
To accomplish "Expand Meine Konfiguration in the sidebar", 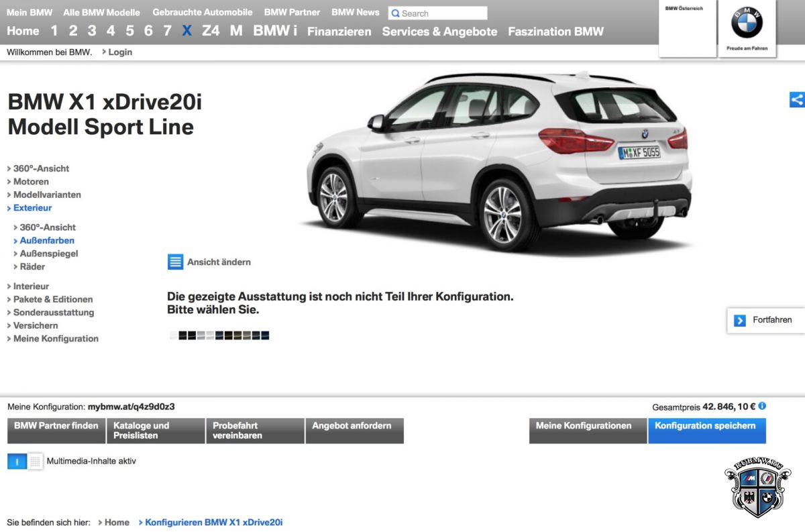I will (56, 339).
